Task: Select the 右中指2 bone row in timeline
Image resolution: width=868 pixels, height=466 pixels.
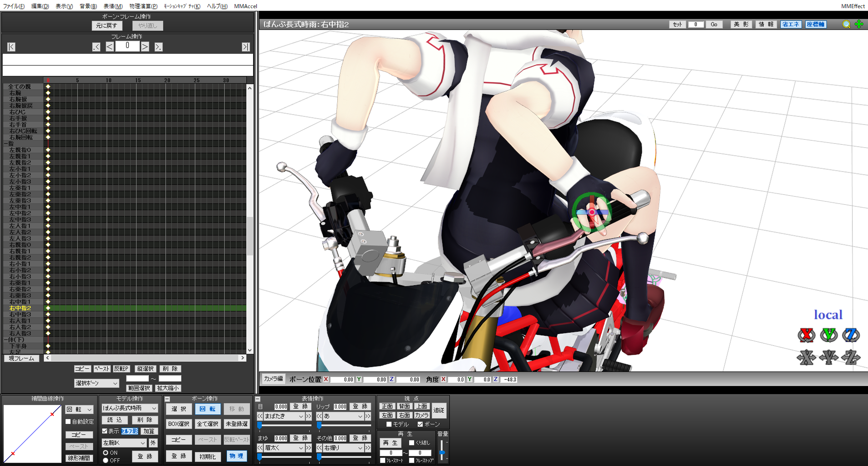Action: coord(125,308)
